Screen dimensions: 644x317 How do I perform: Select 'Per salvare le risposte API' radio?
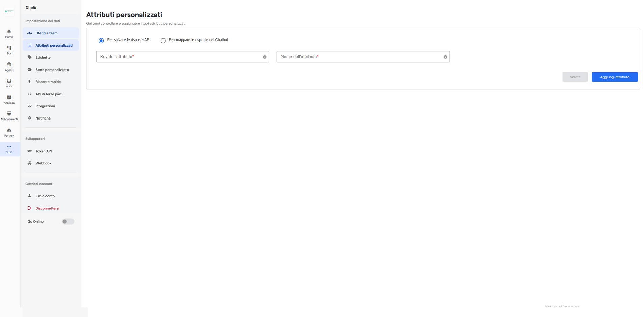(101, 41)
